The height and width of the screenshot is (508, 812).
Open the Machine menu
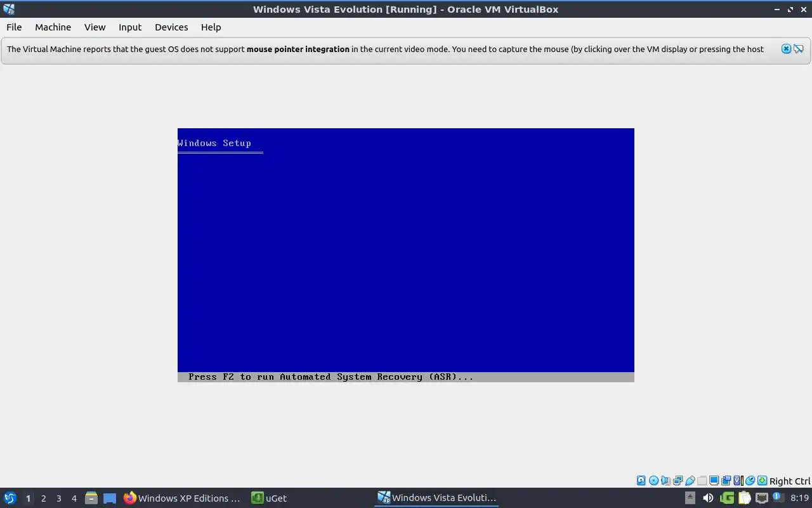tap(53, 27)
